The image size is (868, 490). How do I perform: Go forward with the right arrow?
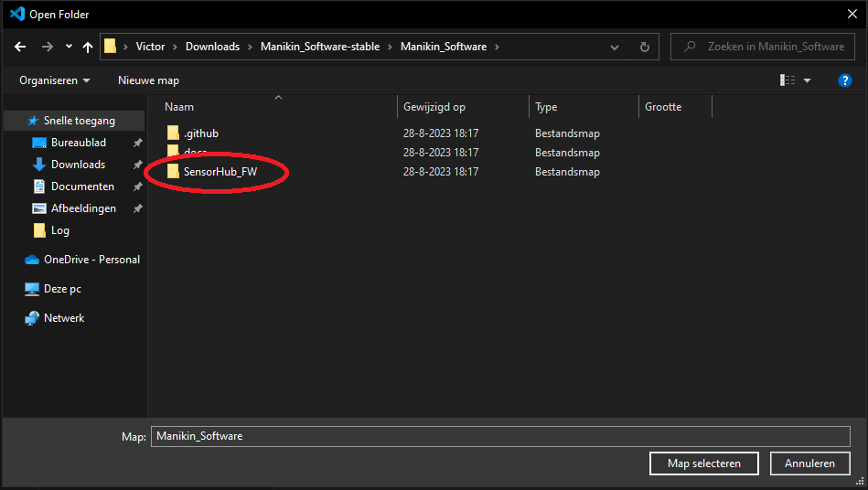pos(48,47)
